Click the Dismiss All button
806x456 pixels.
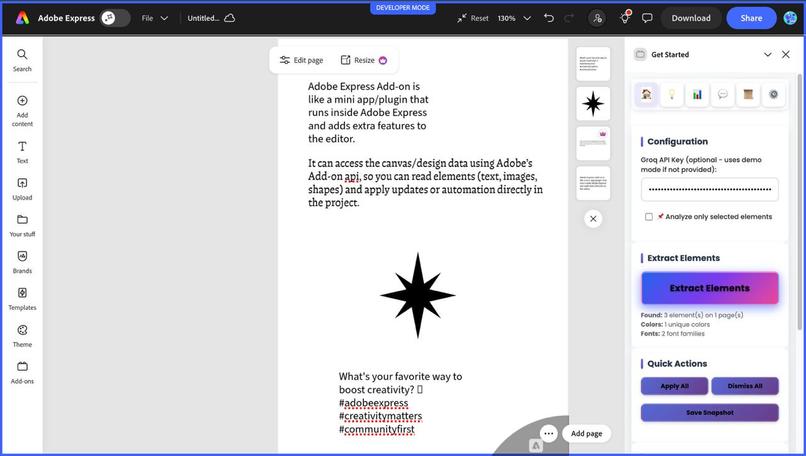click(x=745, y=386)
